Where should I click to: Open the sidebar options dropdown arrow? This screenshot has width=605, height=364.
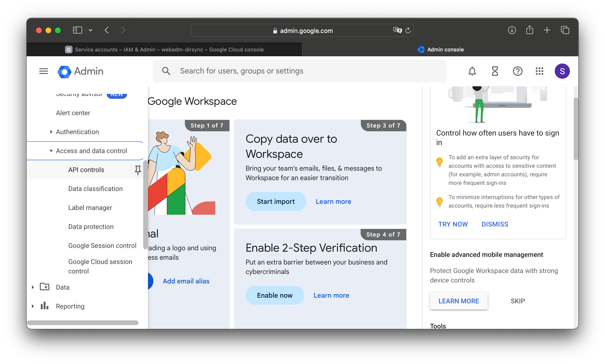pyautogui.click(x=91, y=30)
